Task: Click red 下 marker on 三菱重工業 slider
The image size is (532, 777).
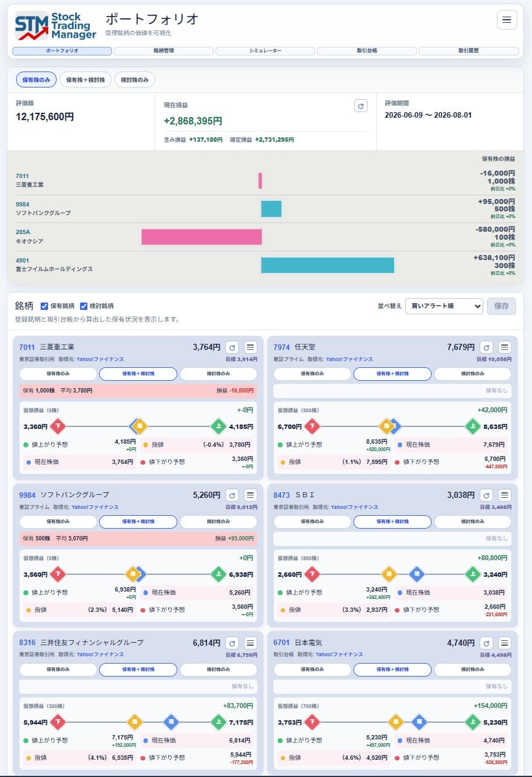Action: pos(58,426)
